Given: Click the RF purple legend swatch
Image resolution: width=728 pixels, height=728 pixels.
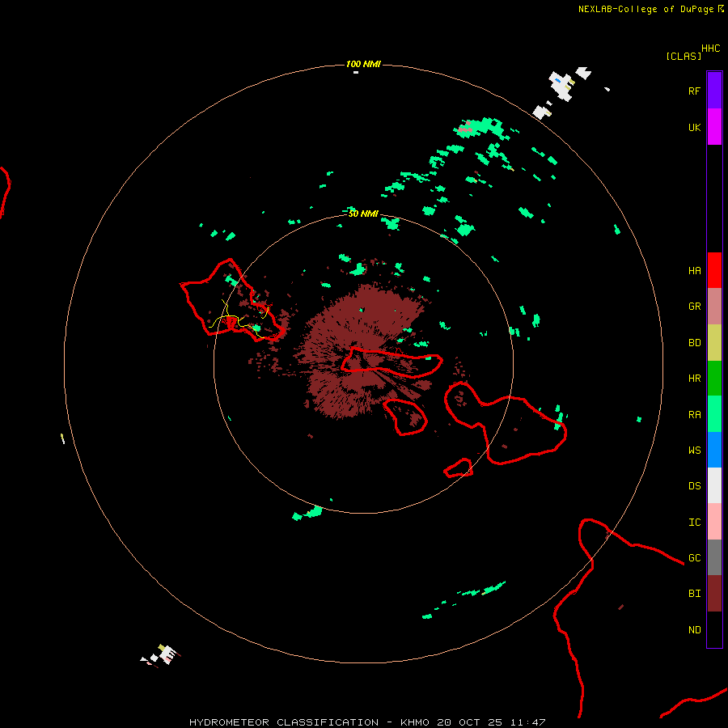Looking at the screenshot, I should [x=714, y=91].
